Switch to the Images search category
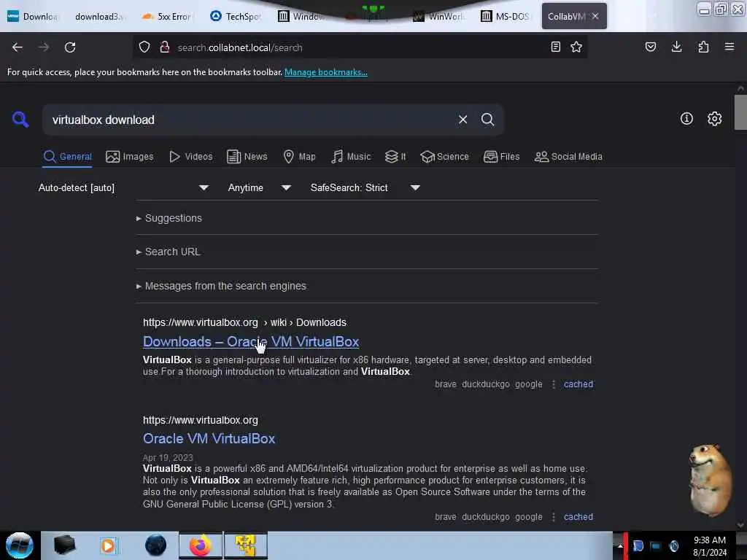This screenshot has width=747, height=560. tap(130, 157)
